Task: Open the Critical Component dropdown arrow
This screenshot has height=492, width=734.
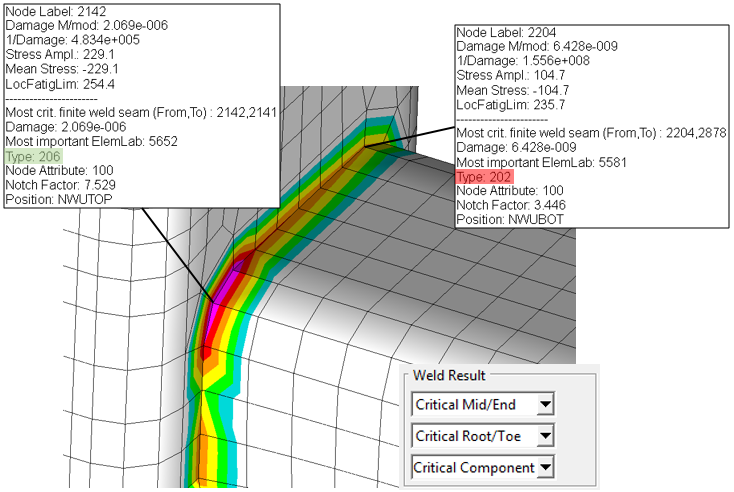Action: tap(545, 467)
